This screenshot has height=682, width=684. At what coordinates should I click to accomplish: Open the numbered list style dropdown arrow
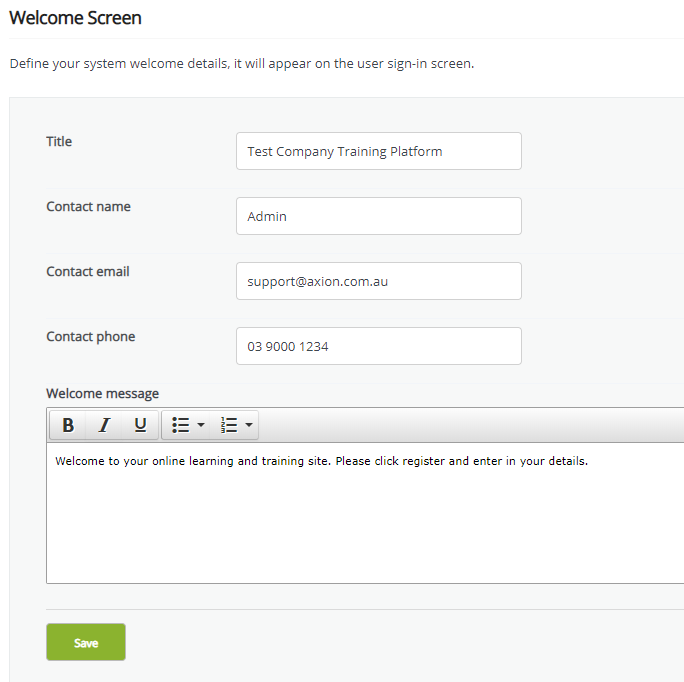(249, 425)
